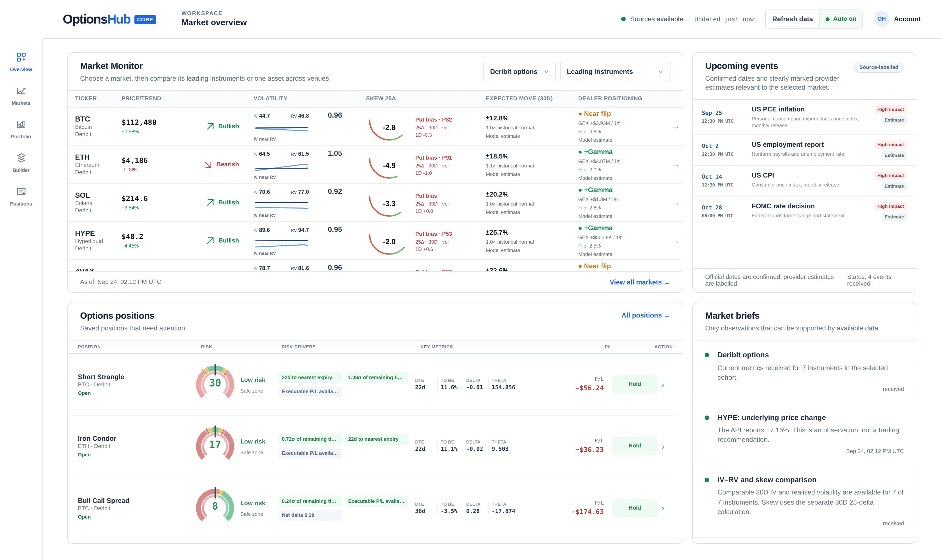The width and height of the screenshot is (941, 560).
Task: Click the SOL row arrow icon
Action: pyautogui.click(x=675, y=204)
